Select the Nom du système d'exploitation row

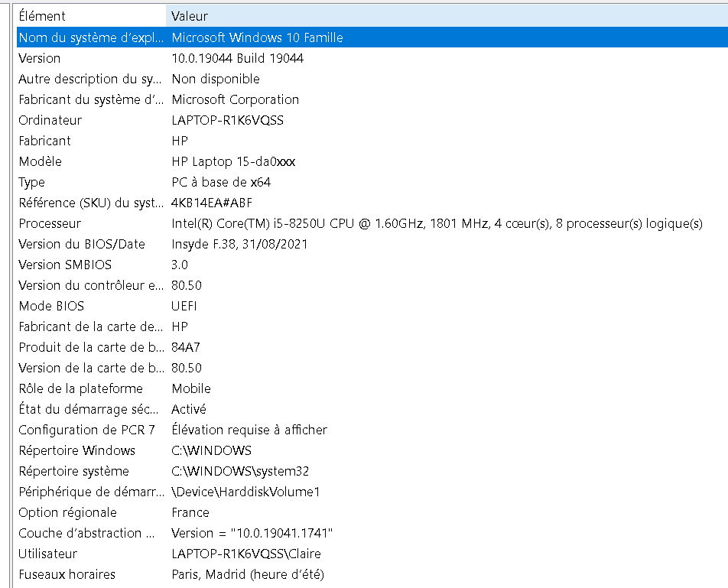click(372, 37)
